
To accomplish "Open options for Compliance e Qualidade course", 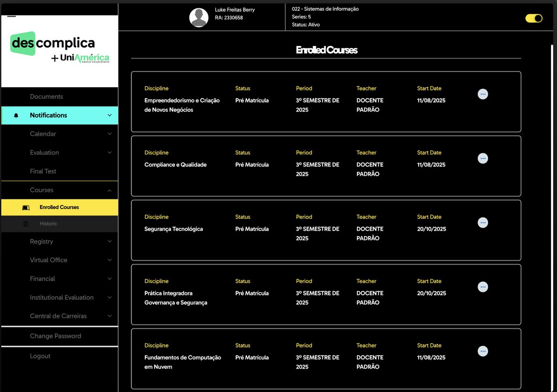I will [x=483, y=158].
